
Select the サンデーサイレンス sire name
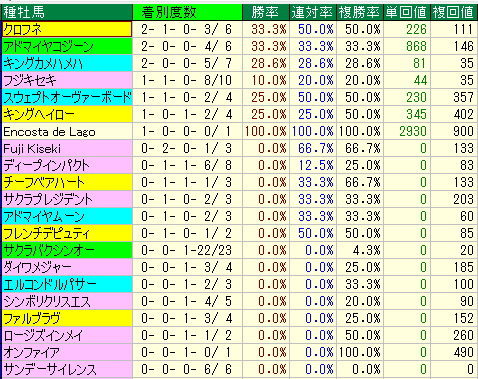pos(50,369)
